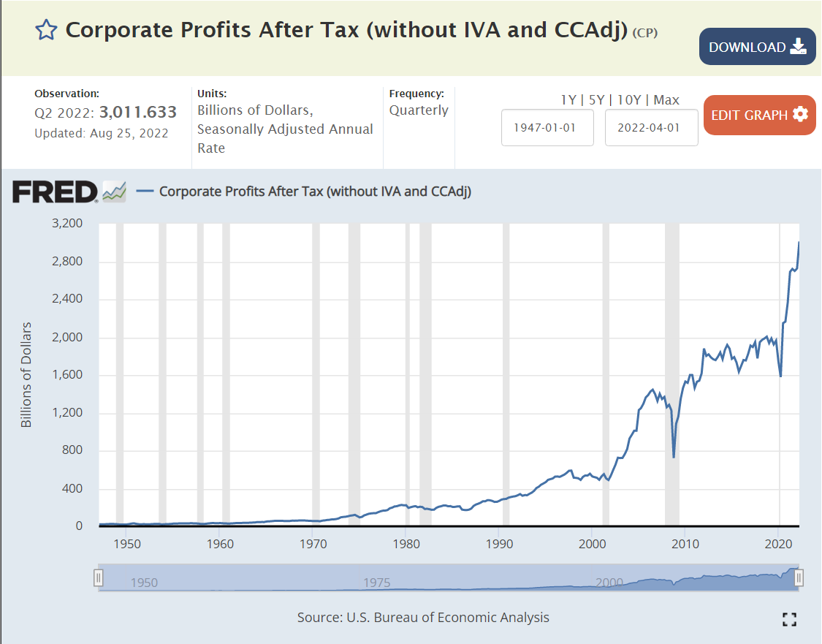The height and width of the screenshot is (644, 822).
Task: Toggle the Corporate Profits series in legend
Action: click(315, 192)
